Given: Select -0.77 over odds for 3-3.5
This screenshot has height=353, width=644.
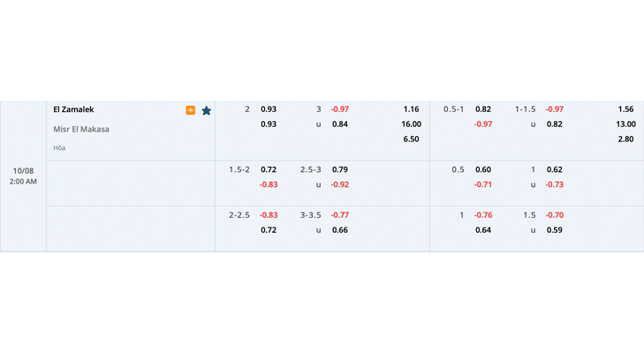Looking at the screenshot, I should [x=340, y=215].
